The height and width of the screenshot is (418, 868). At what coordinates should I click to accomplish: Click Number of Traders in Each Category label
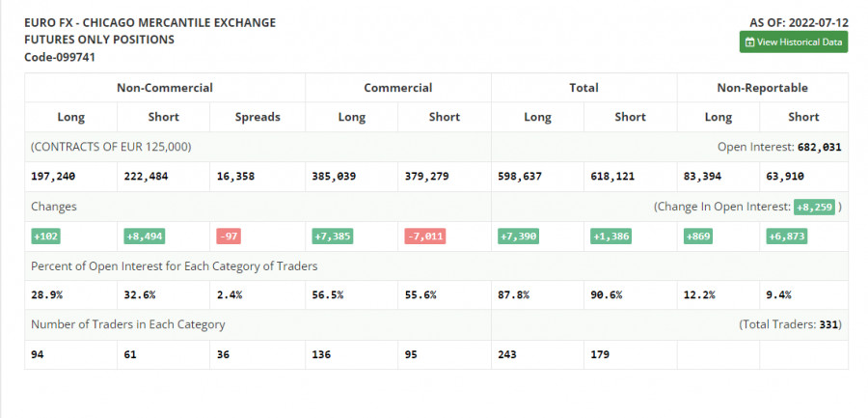(x=128, y=325)
